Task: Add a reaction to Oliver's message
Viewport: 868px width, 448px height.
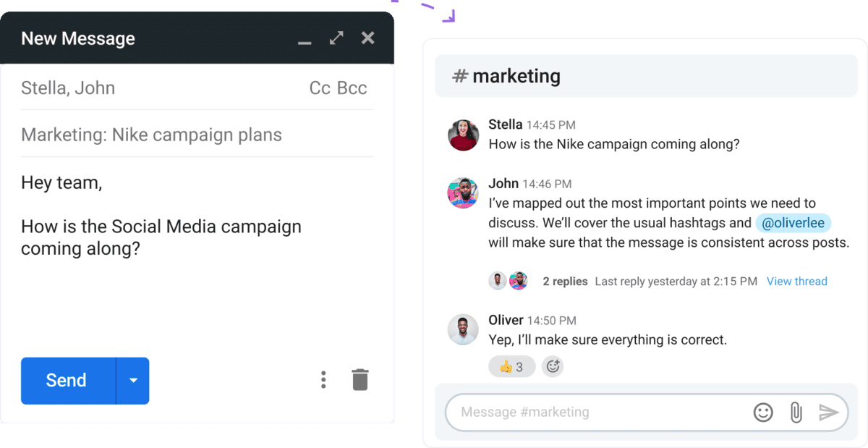Action: [x=553, y=366]
